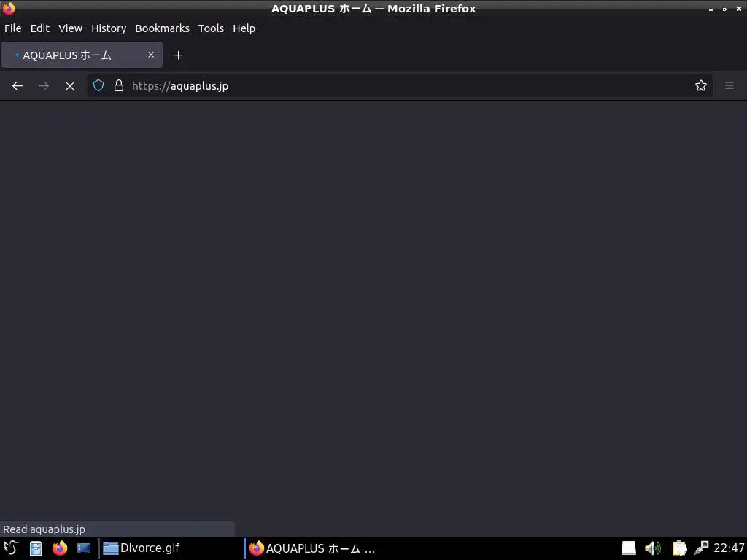
Task: Click the Firefox logo in title bar
Action: tap(9, 8)
